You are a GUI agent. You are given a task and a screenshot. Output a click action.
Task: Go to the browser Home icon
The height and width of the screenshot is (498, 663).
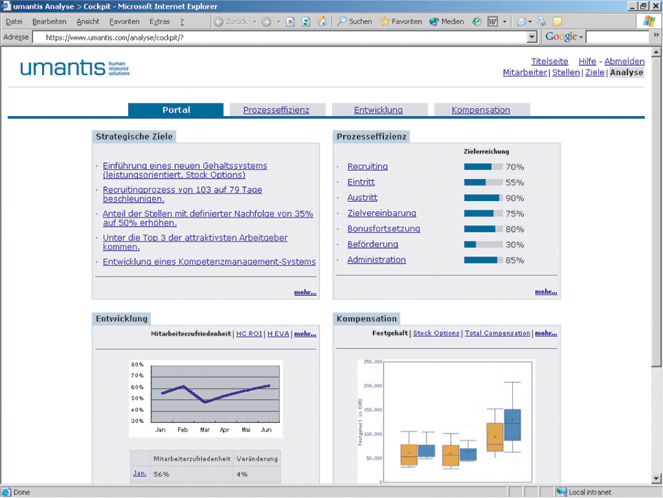pos(322,21)
